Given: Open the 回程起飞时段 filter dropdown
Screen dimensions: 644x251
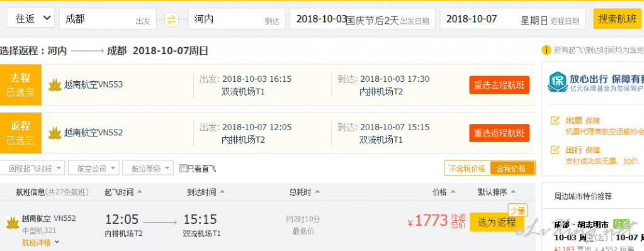Looking at the screenshot, I should 33,168.
